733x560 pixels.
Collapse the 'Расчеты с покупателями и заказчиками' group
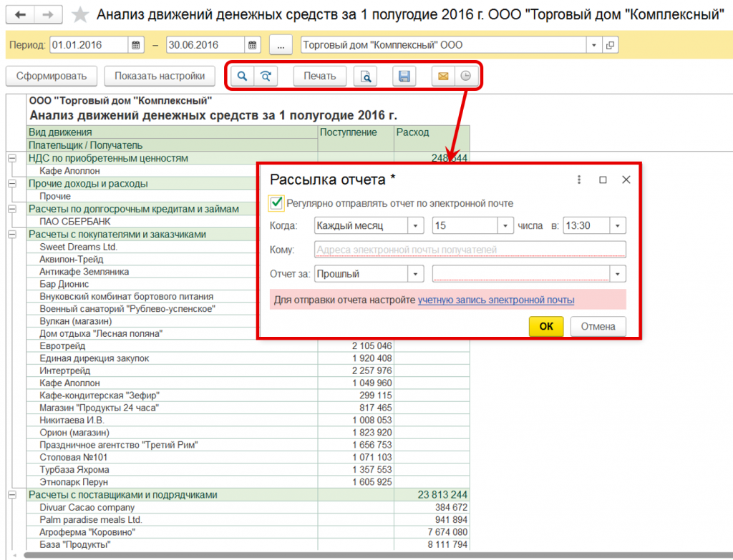11,234
